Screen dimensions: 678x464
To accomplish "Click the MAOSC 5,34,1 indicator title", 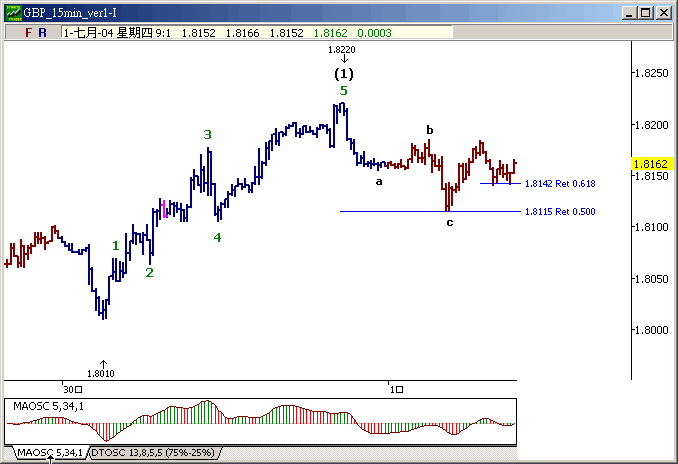I will [48, 406].
